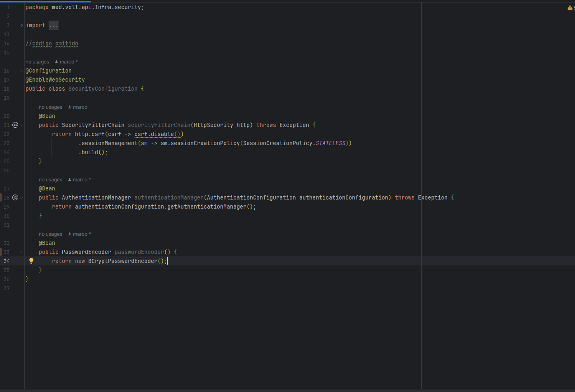
Task: Click the '//código omitido' comment
Action: [52, 43]
